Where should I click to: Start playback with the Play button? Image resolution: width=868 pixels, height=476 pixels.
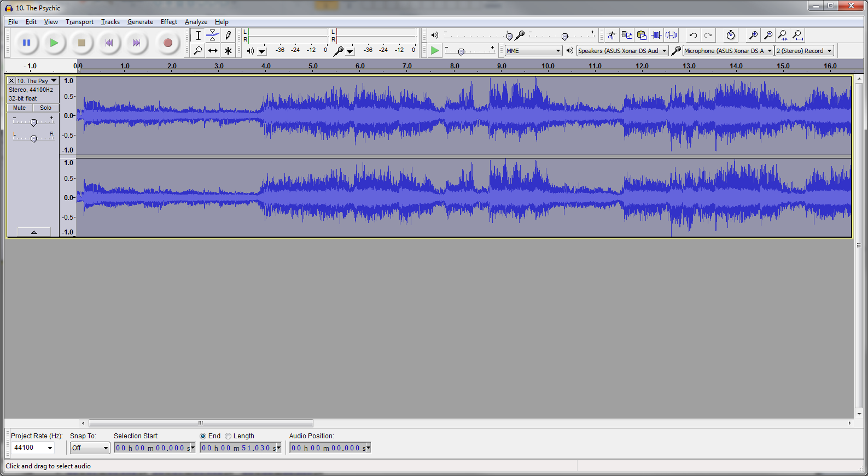tap(54, 43)
